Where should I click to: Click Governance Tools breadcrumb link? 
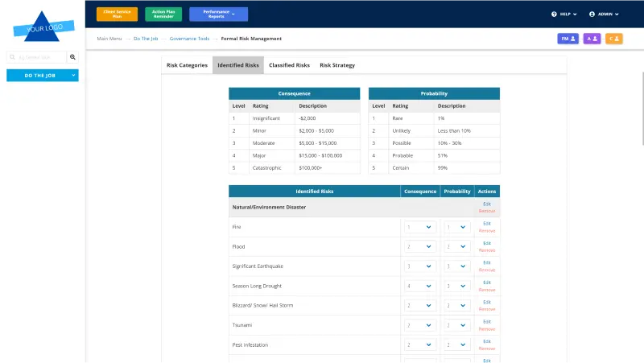coord(188,39)
